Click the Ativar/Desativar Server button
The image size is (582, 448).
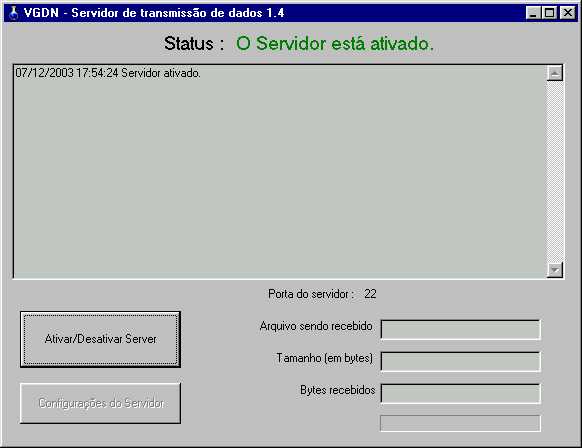[101, 339]
